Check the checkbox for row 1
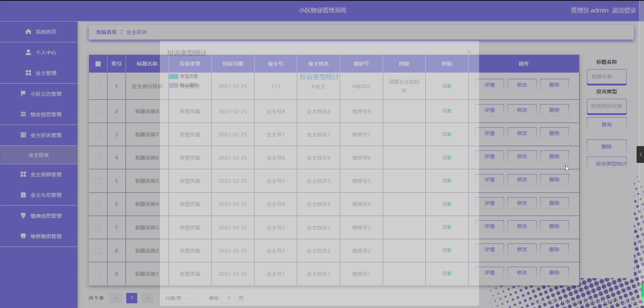This screenshot has height=308, width=644. click(98, 86)
